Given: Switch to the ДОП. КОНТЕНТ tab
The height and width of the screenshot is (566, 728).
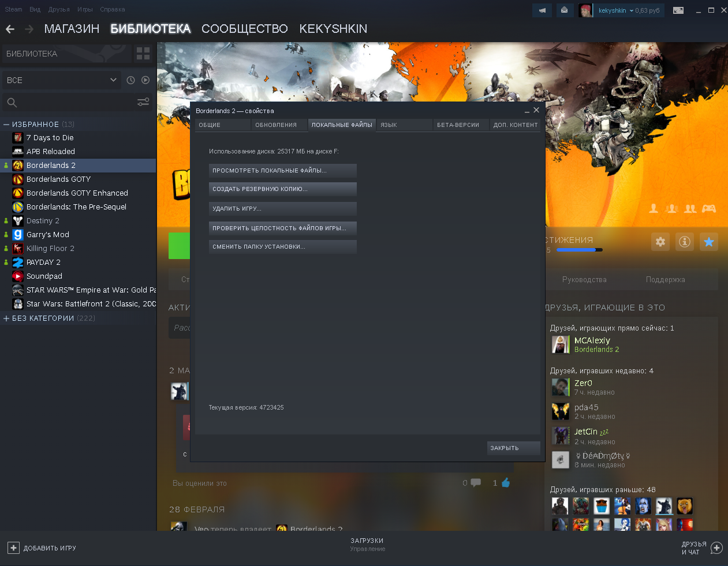Looking at the screenshot, I should 516,125.
